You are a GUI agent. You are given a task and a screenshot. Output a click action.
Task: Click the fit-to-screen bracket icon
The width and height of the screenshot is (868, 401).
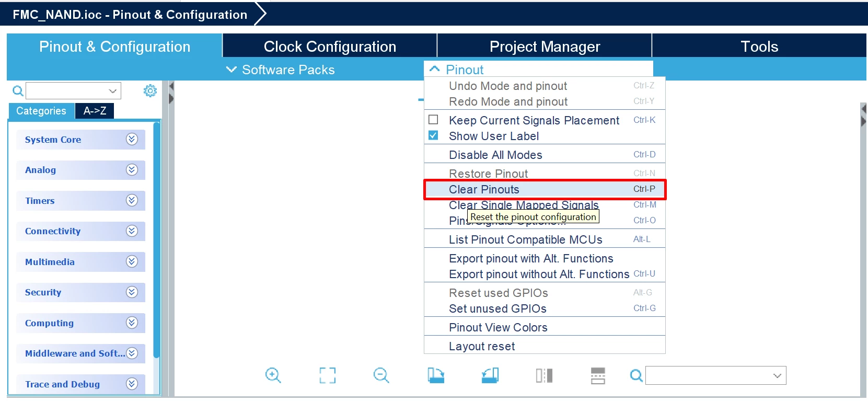click(327, 375)
